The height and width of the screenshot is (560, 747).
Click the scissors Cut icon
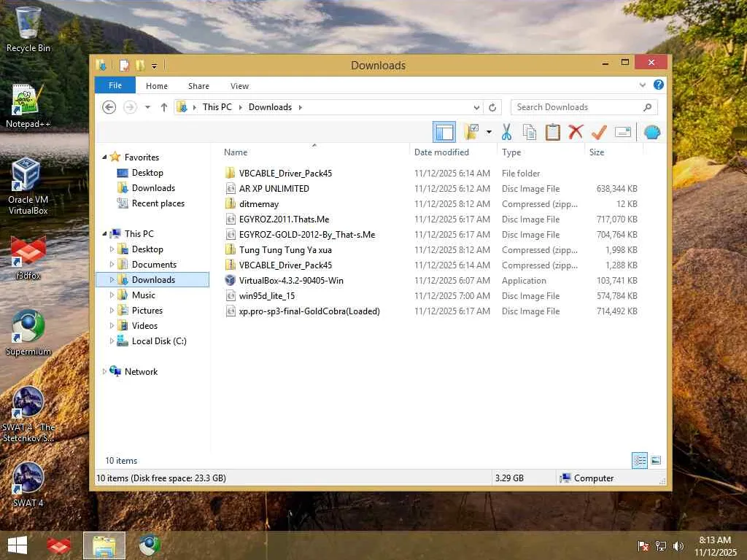click(506, 132)
